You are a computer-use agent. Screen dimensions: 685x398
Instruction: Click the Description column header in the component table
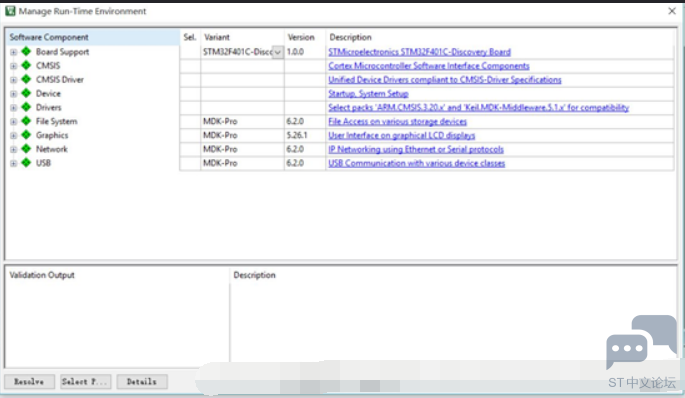click(x=500, y=37)
